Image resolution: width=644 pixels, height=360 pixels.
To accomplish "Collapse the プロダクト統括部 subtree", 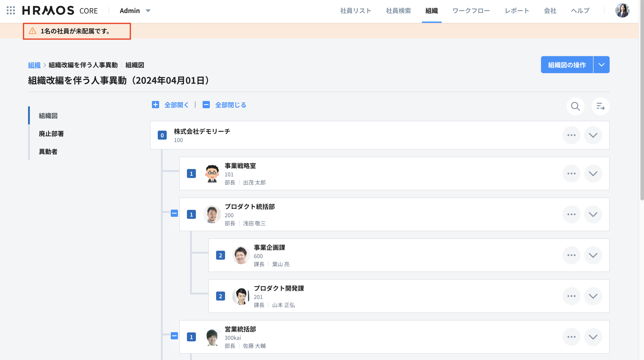I will click(x=174, y=213).
